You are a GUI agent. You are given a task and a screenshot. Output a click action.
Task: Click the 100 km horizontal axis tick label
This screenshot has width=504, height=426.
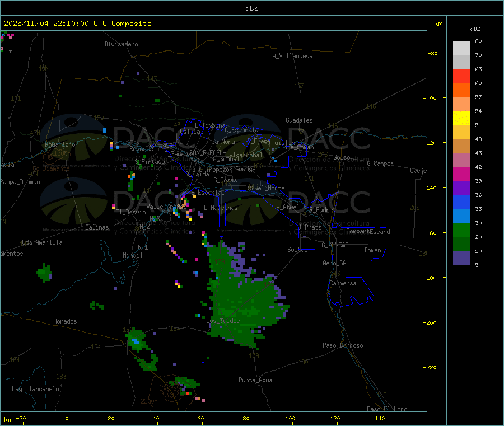(x=290, y=418)
